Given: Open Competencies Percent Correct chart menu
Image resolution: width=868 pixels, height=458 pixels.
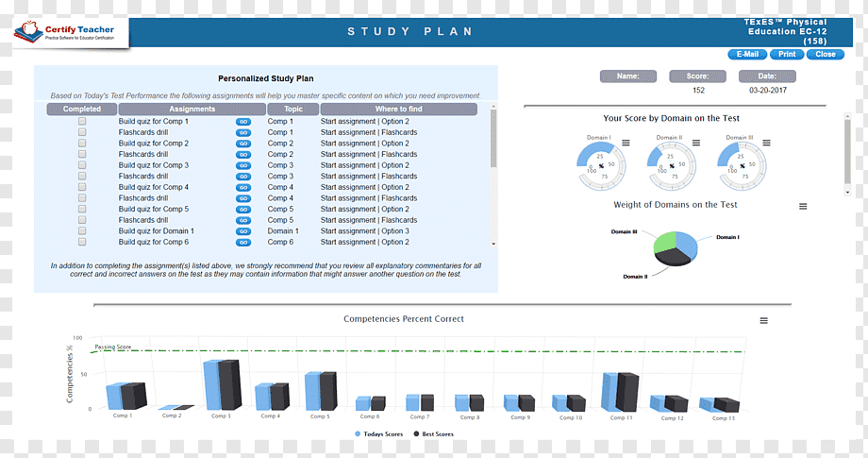Looking at the screenshot, I should coord(763,321).
